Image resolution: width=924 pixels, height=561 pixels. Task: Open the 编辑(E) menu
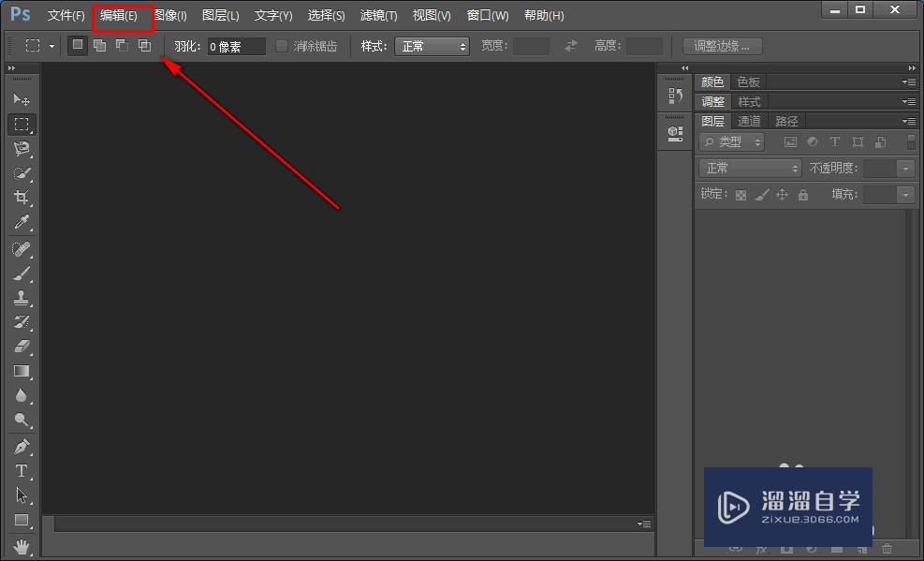coord(119,16)
